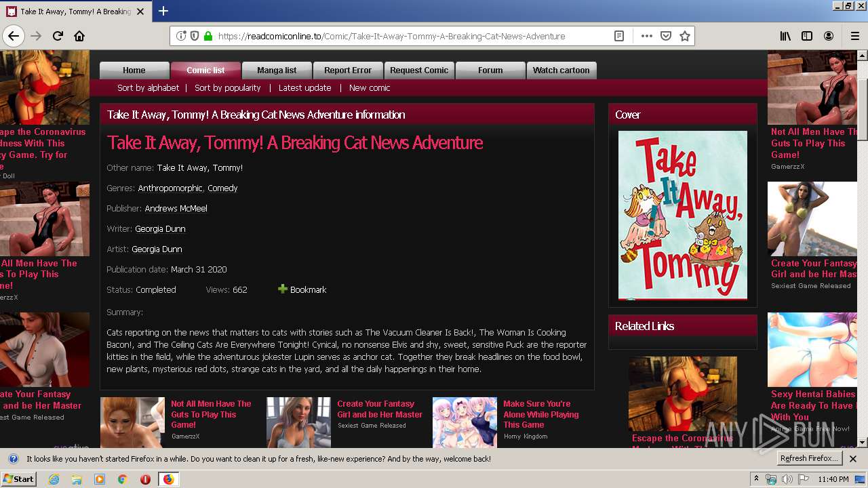
Task: Save page to Pocket icon
Action: click(x=666, y=36)
